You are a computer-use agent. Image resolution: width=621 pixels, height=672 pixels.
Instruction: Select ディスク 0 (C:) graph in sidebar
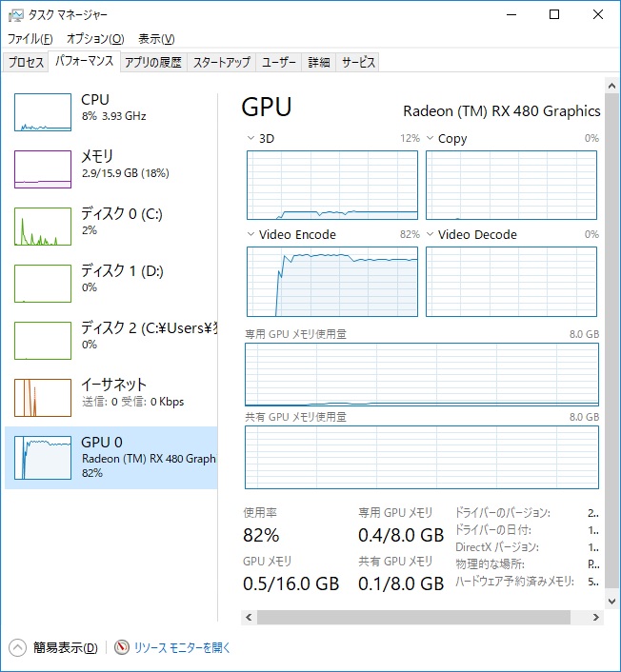[x=43, y=227]
